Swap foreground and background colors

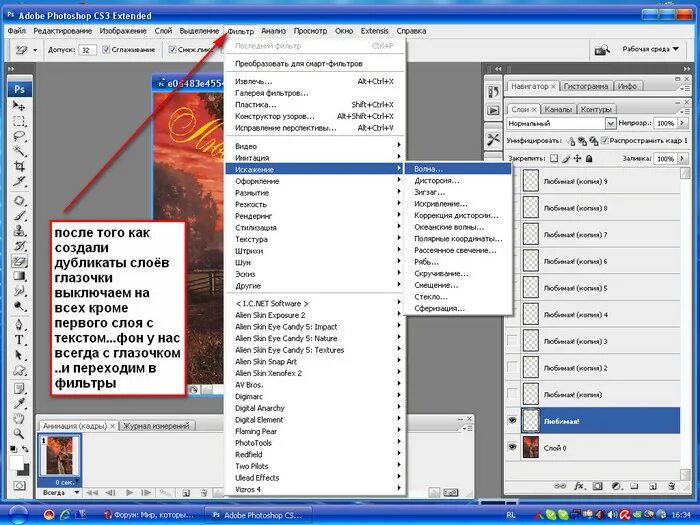pyautogui.click(x=25, y=449)
